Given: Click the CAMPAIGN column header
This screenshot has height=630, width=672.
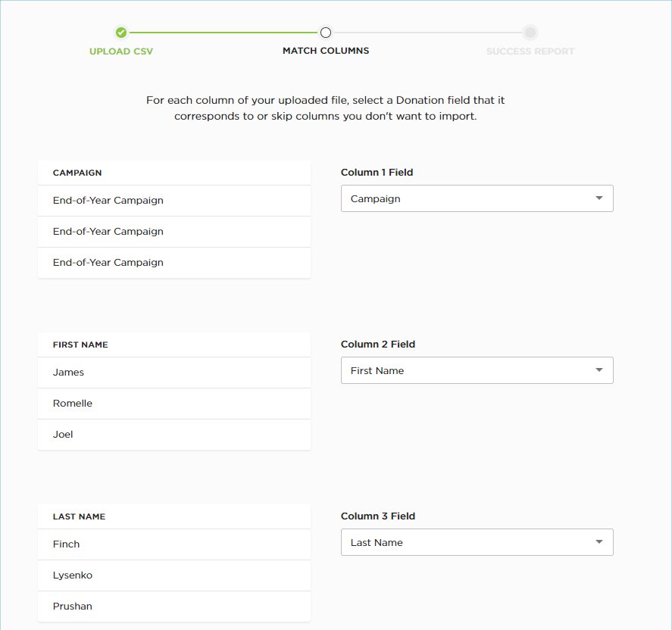Looking at the screenshot, I should click(x=77, y=173).
